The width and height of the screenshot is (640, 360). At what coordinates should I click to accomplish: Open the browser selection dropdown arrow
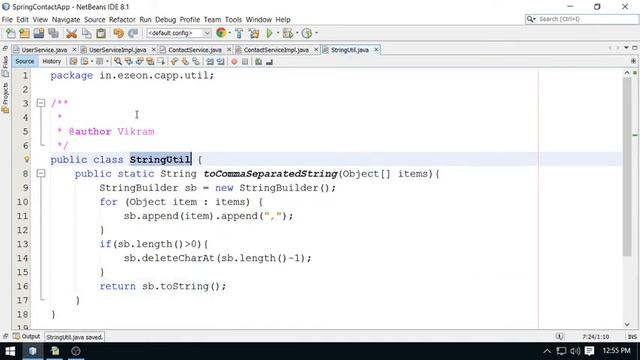(x=229, y=33)
